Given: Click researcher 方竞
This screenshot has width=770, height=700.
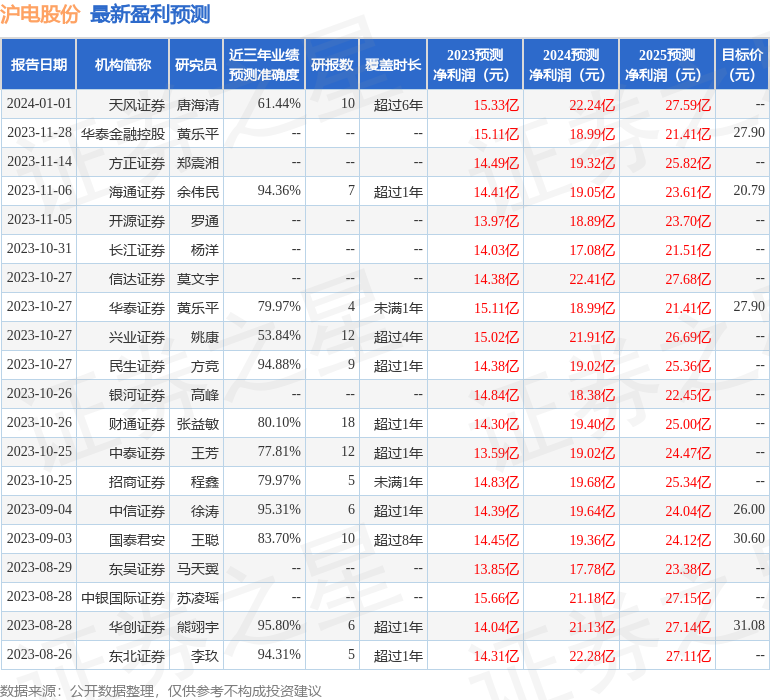Looking at the screenshot, I should click(x=205, y=365).
